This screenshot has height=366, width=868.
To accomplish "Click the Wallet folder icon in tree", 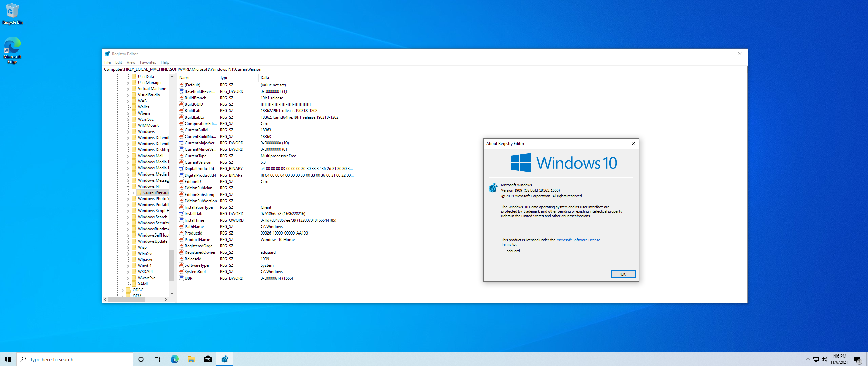I will pos(134,107).
